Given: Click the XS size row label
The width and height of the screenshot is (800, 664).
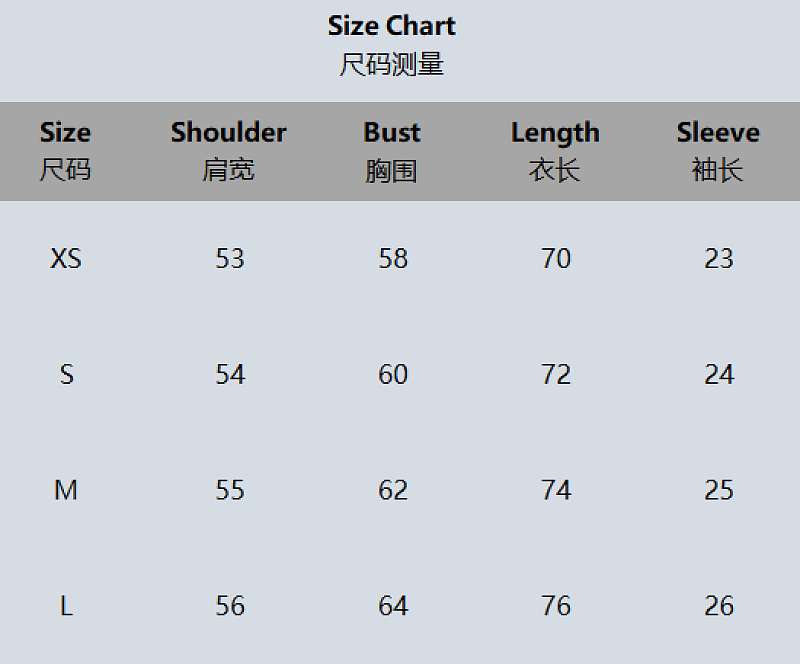Looking at the screenshot, I should (x=66, y=258).
